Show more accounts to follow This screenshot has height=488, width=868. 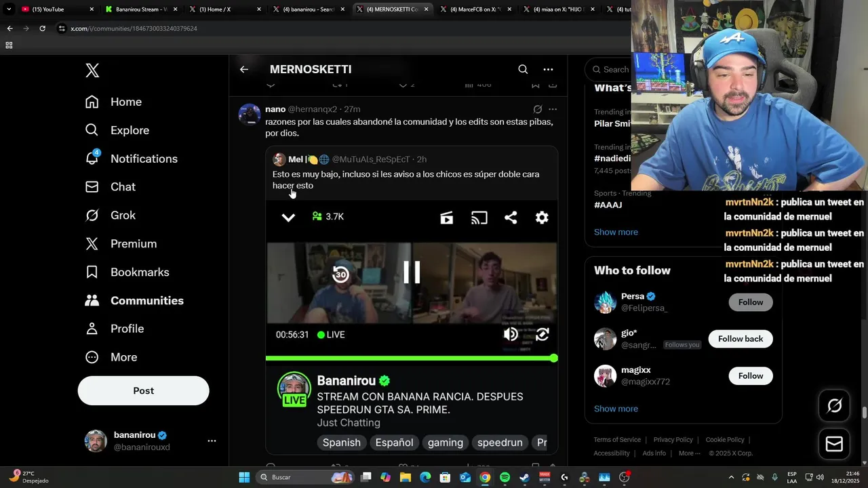pyautogui.click(x=616, y=409)
